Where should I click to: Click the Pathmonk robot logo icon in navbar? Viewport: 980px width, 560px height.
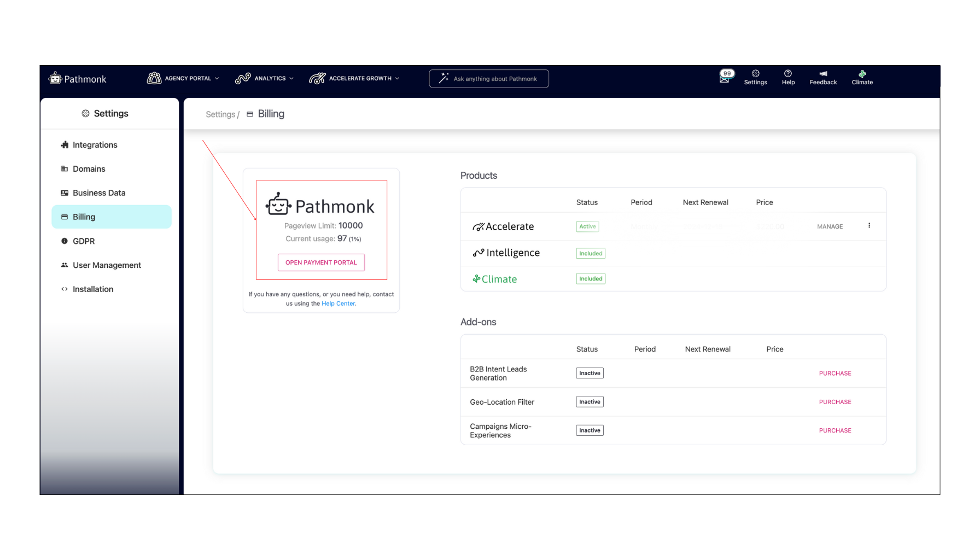click(55, 78)
